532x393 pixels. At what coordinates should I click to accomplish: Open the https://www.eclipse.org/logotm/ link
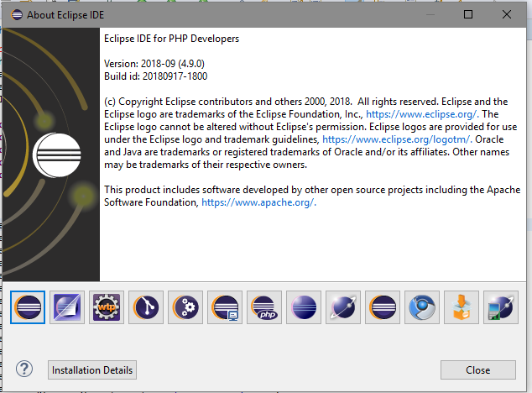pyautogui.click(x=397, y=139)
